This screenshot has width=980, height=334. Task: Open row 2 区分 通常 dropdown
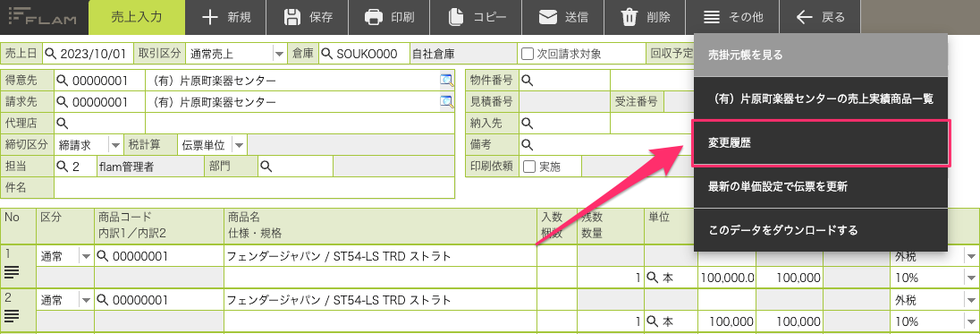click(86, 300)
